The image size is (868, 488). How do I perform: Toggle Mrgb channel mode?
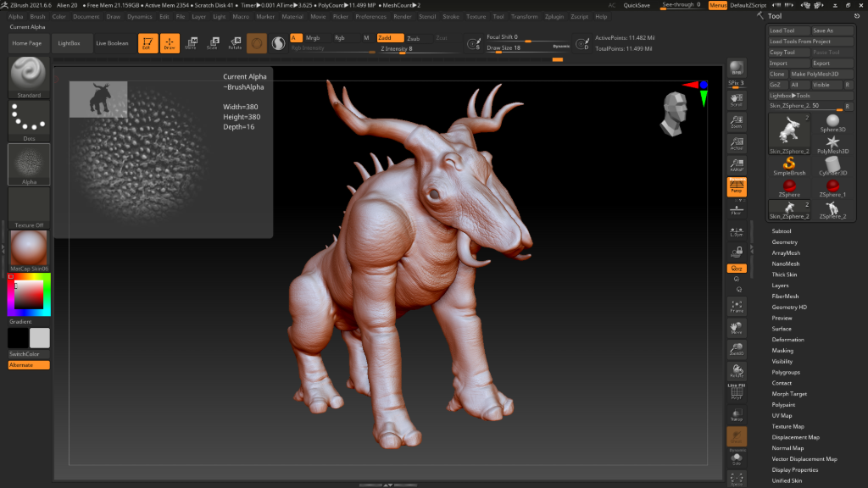[x=313, y=37]
